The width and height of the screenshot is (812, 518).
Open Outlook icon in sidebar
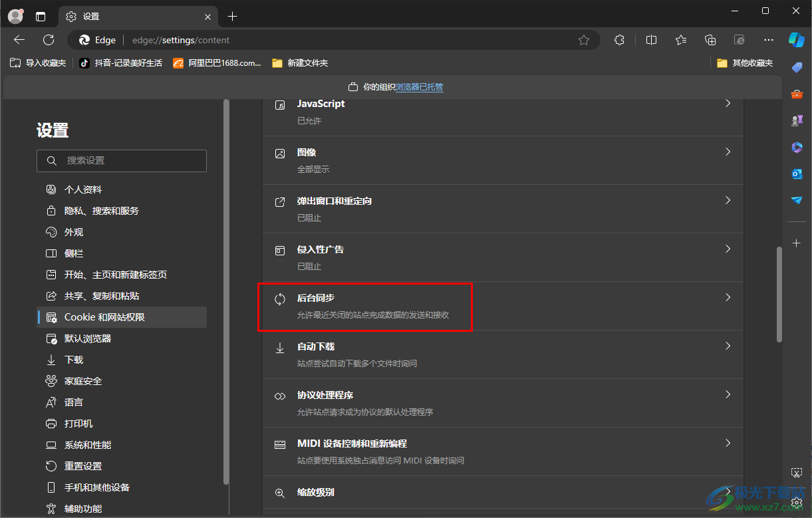(797, 174)
